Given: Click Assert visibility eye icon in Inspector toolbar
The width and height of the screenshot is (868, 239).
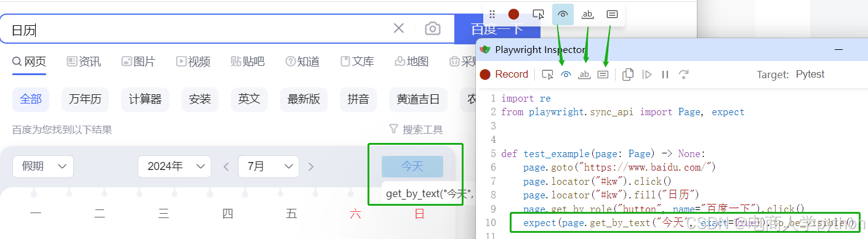Looking at the screenshot, I should (x=566, y=75).
